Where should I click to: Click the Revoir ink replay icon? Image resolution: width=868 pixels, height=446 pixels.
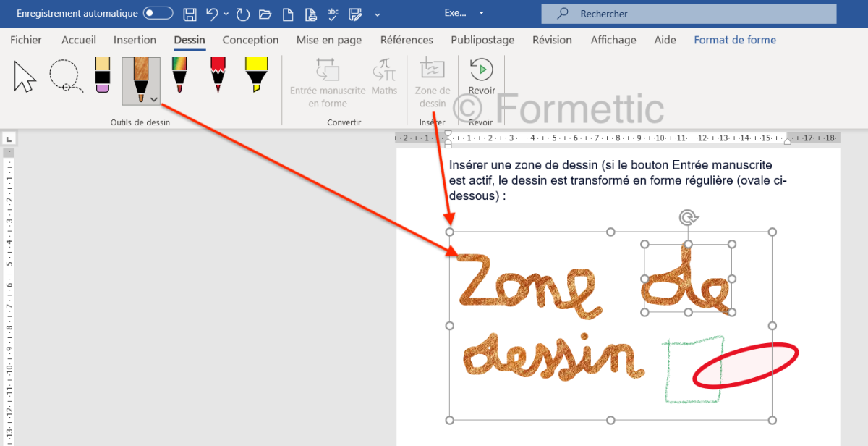[481, 70]
